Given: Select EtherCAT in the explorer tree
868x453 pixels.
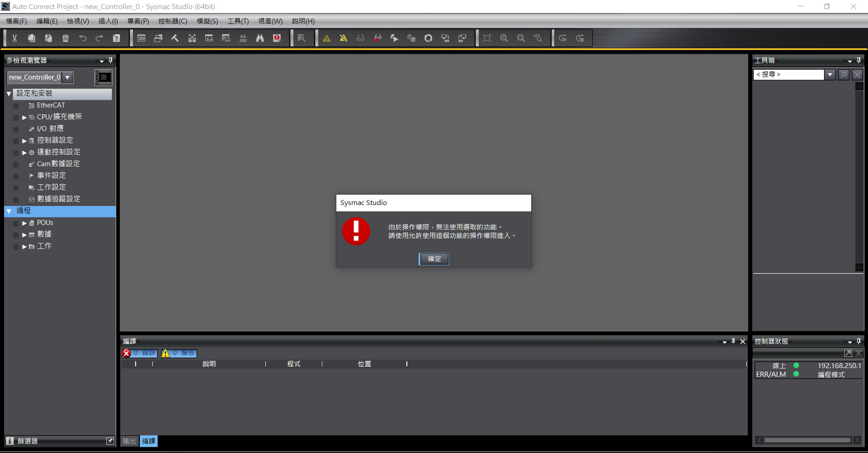Looking at the screenshot, I should coord(51,105).
